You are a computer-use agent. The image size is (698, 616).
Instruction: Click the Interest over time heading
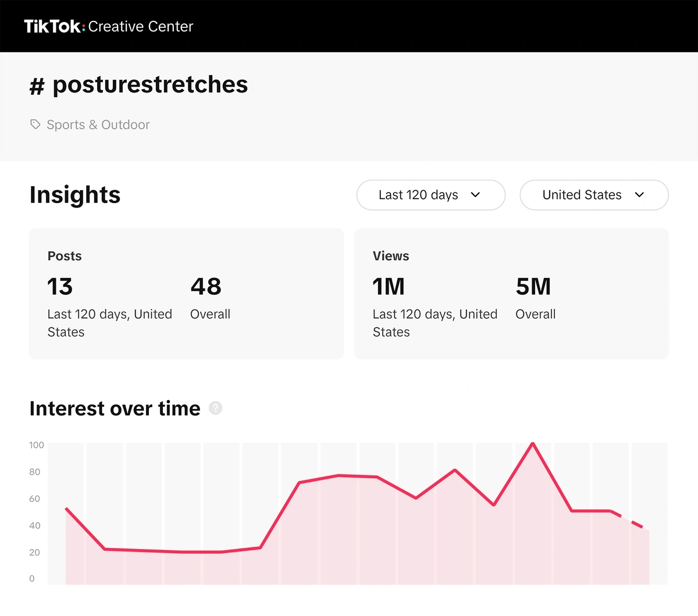pyautogui.click(x=115, y=408)
